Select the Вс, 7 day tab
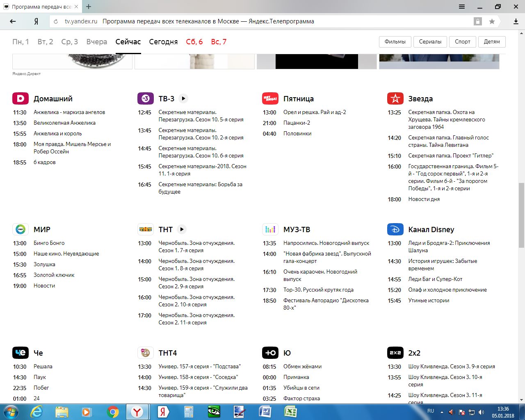 (x=219, y=41)
